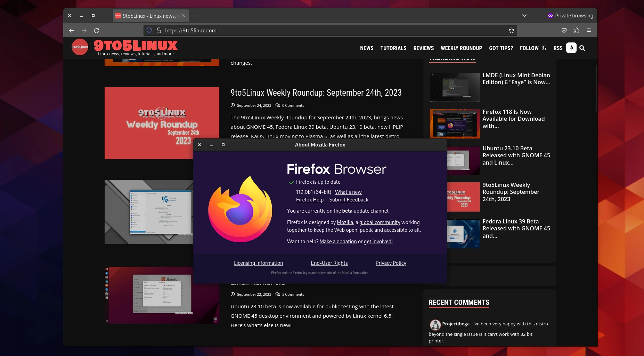Click Submit Feedback in the About dialog
This screenshot has width=644, height=356.
point(349,199)
